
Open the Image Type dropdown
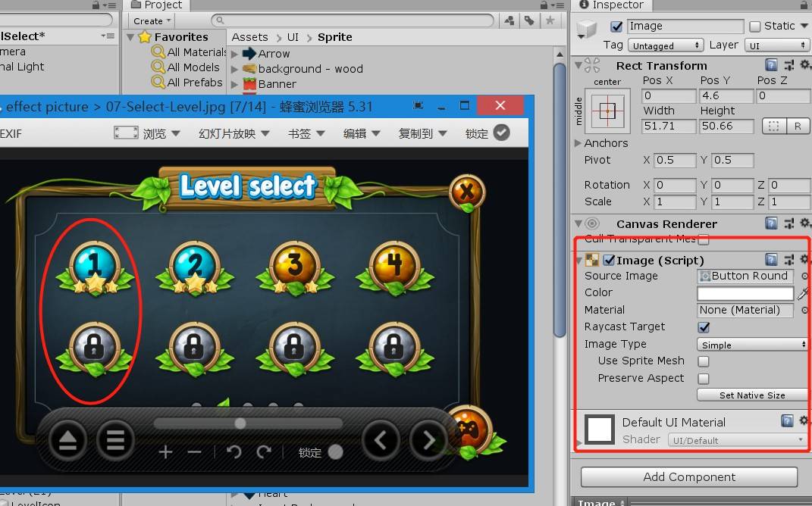click(x=752, y=345)
